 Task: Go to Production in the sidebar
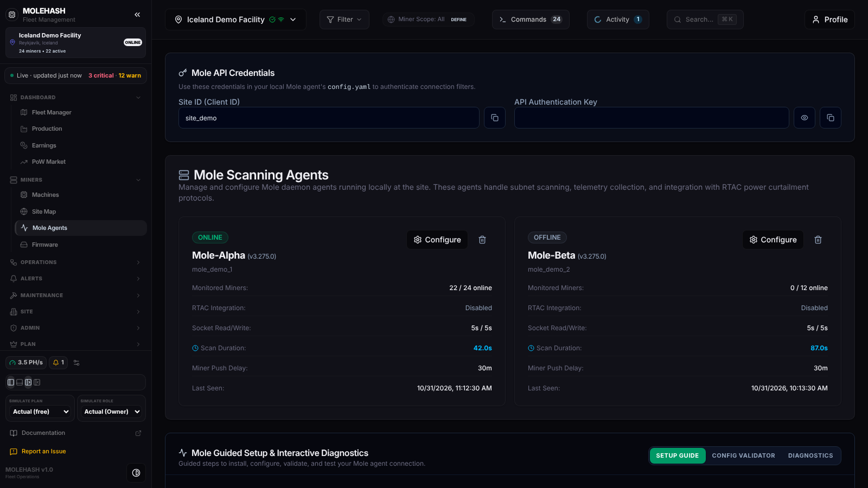pyautogui.click(x=80, y=129)
